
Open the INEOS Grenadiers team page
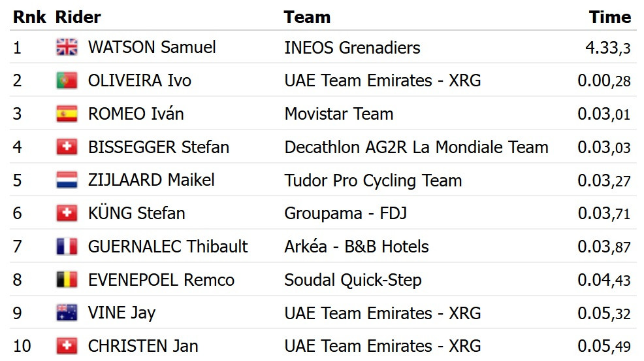tap(353, 48)
